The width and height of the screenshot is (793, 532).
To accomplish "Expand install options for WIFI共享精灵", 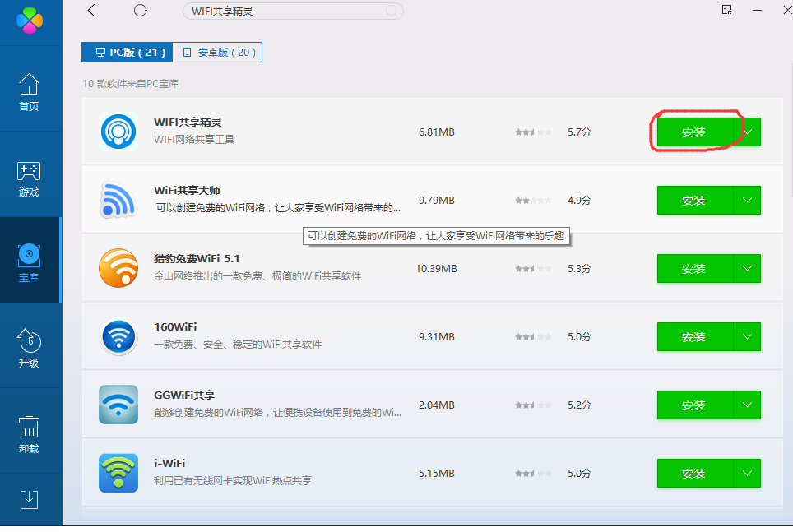I will 748,132.
